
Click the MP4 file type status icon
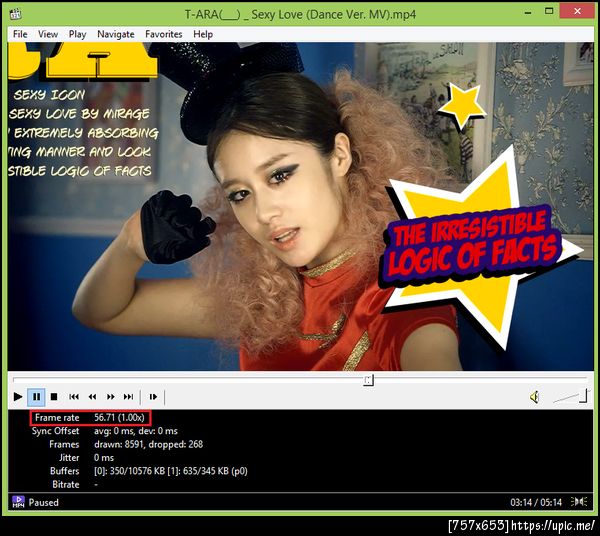click(x=18, y=502)
